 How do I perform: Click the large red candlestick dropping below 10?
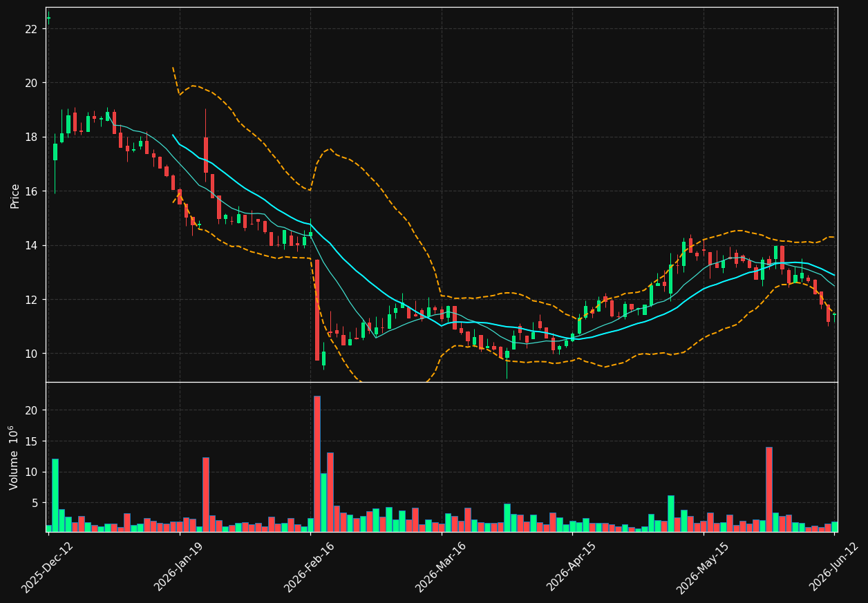click(x=317, y=310)
